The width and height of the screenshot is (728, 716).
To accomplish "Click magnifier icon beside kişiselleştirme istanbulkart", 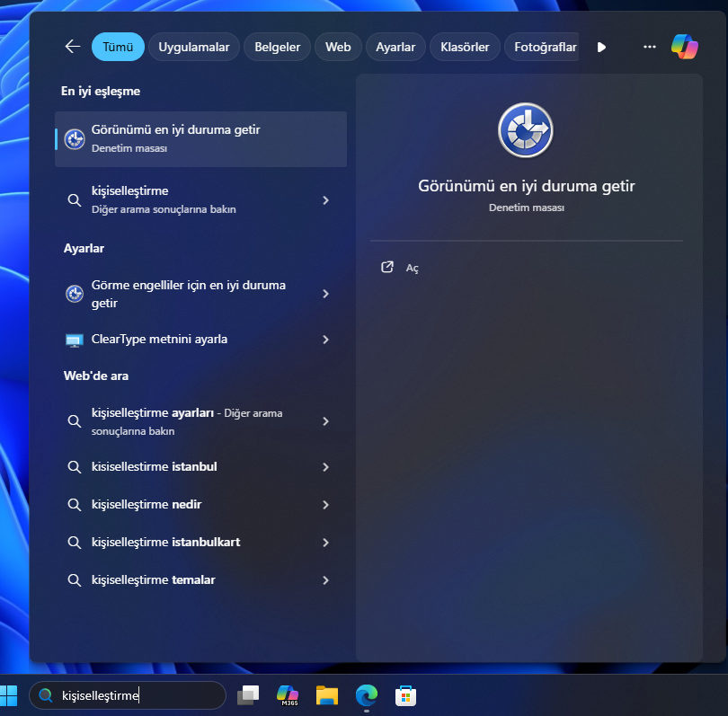I will 75,542.
